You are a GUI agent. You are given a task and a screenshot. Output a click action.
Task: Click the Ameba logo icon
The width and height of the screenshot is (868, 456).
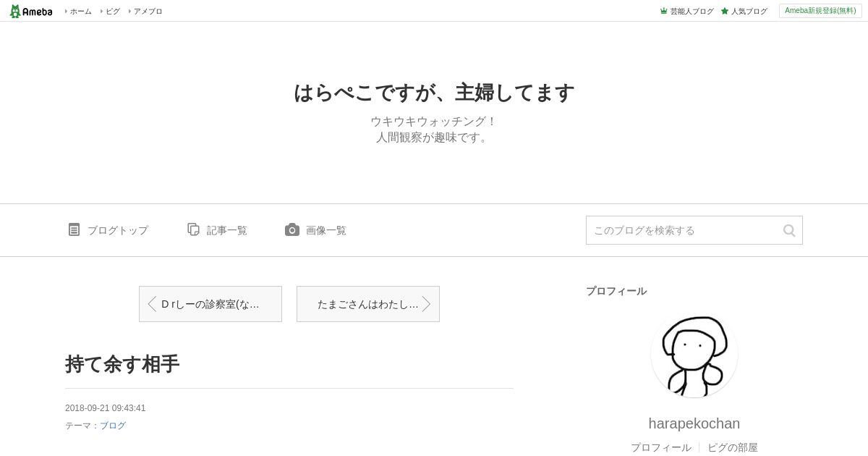(x=30, y=11)
